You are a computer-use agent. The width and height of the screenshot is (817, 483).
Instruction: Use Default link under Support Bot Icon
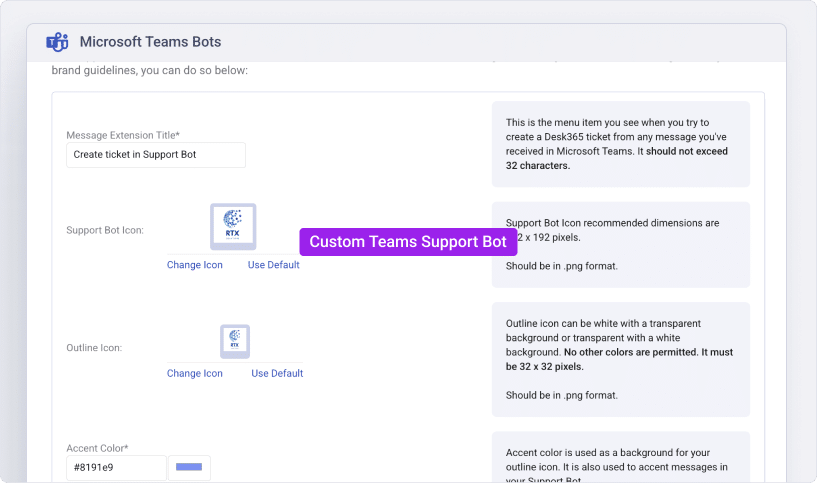pos(274,265)
